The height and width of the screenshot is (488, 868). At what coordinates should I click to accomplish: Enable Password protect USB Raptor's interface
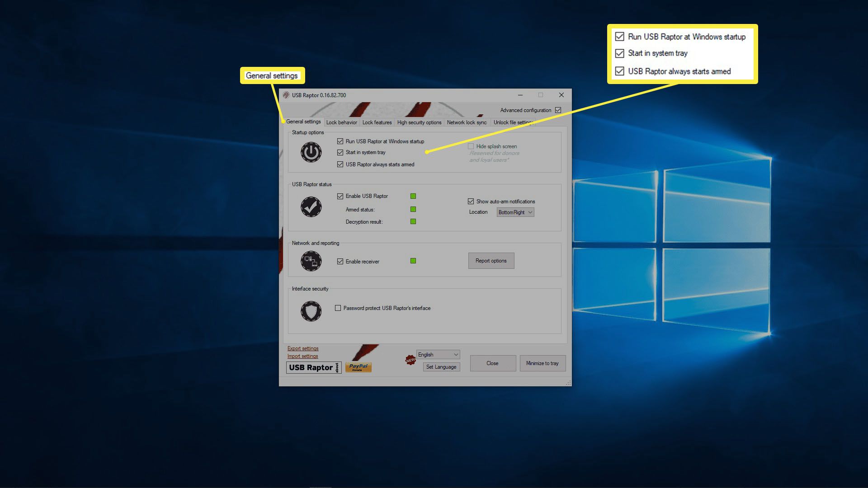(338, 308)
